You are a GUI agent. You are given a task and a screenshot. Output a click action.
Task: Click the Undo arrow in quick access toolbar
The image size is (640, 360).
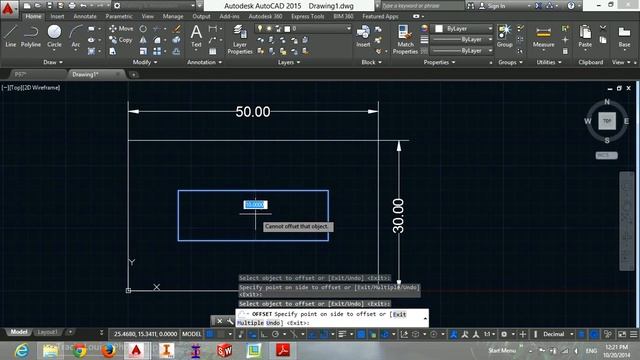point(83,6)
